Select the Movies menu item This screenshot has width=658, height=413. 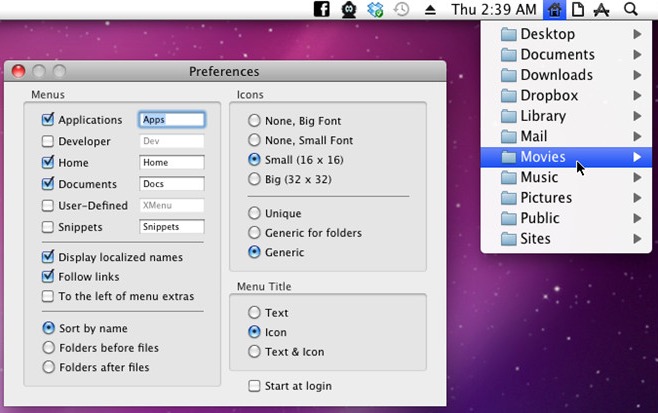(x=566, y=157)
